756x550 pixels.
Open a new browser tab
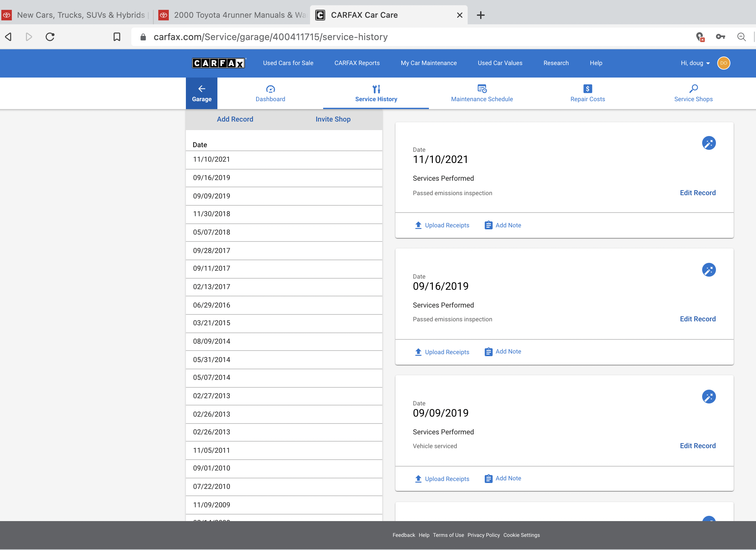click(x=481, y=15)
